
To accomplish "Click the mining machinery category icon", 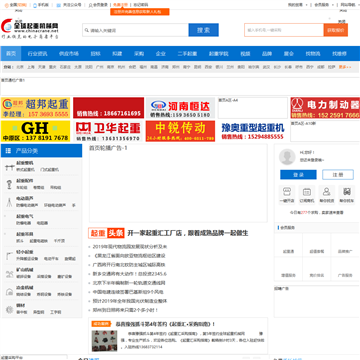I will point(9,274).
